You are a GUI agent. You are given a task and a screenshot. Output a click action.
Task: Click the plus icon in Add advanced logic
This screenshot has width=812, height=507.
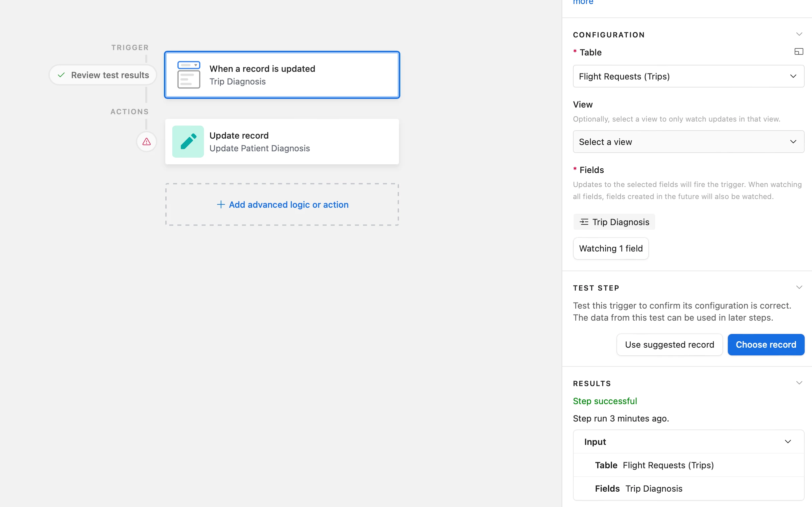(x=220, y=204)
